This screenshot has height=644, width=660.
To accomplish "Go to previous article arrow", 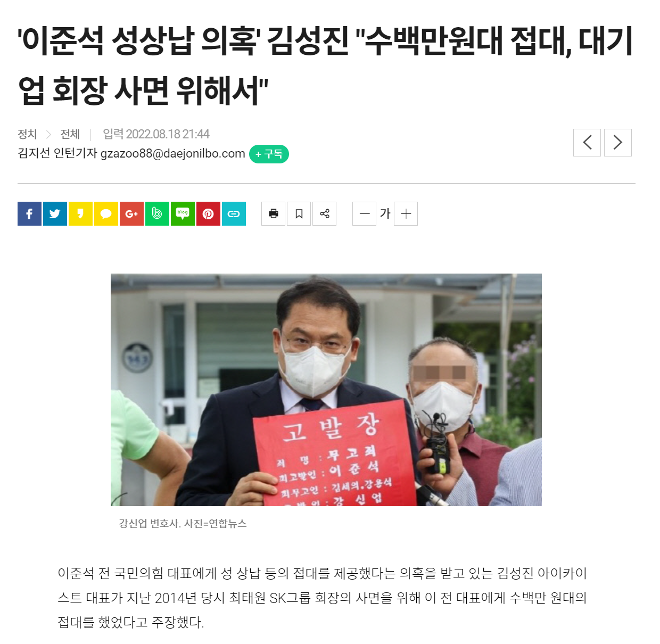I will [587, 143].
